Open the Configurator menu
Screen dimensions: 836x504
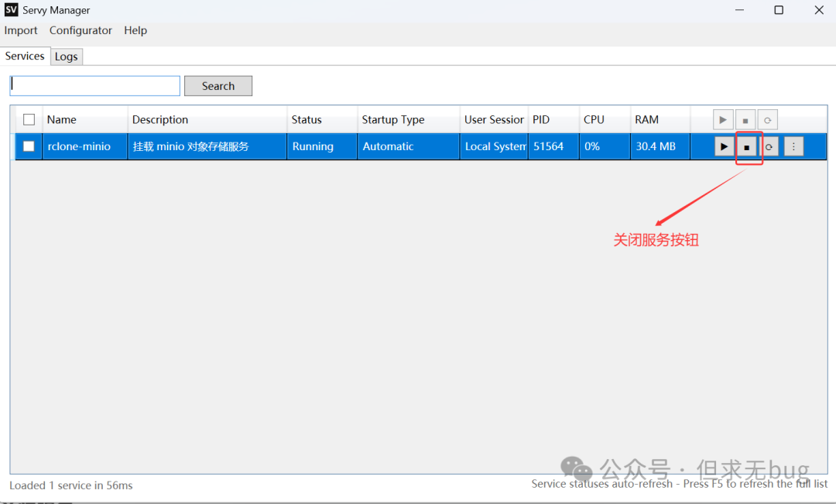pos(81,30)
